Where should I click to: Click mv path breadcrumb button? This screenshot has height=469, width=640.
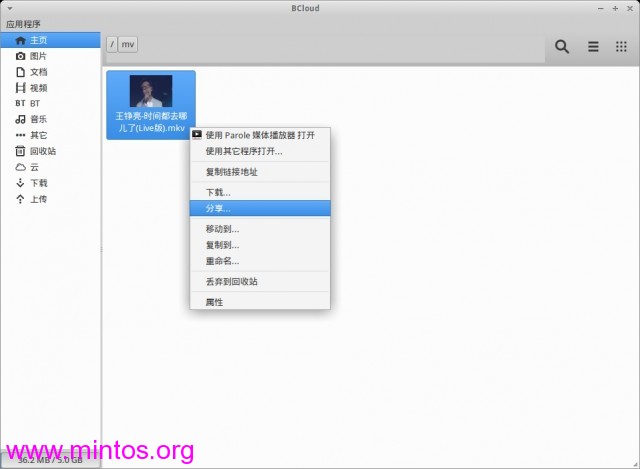128,44
